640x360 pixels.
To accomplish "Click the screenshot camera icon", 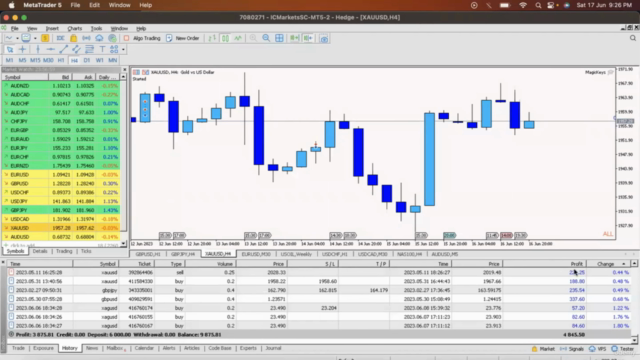I will [324, 39].
